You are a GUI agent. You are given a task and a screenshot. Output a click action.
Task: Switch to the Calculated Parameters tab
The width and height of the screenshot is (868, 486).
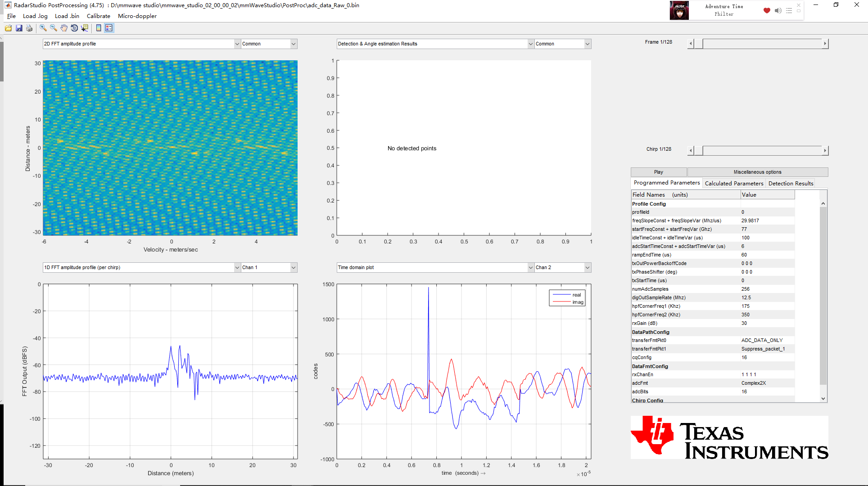(x=734, y=183)
